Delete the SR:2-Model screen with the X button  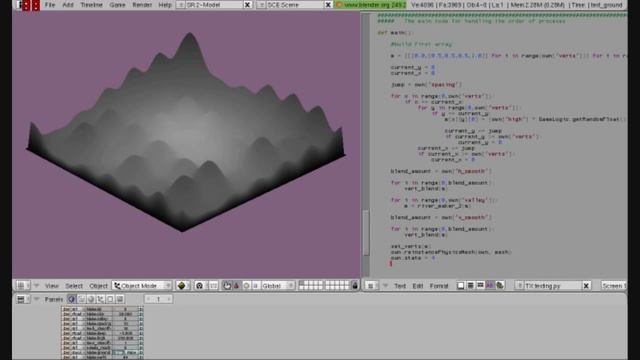(247, 5)
